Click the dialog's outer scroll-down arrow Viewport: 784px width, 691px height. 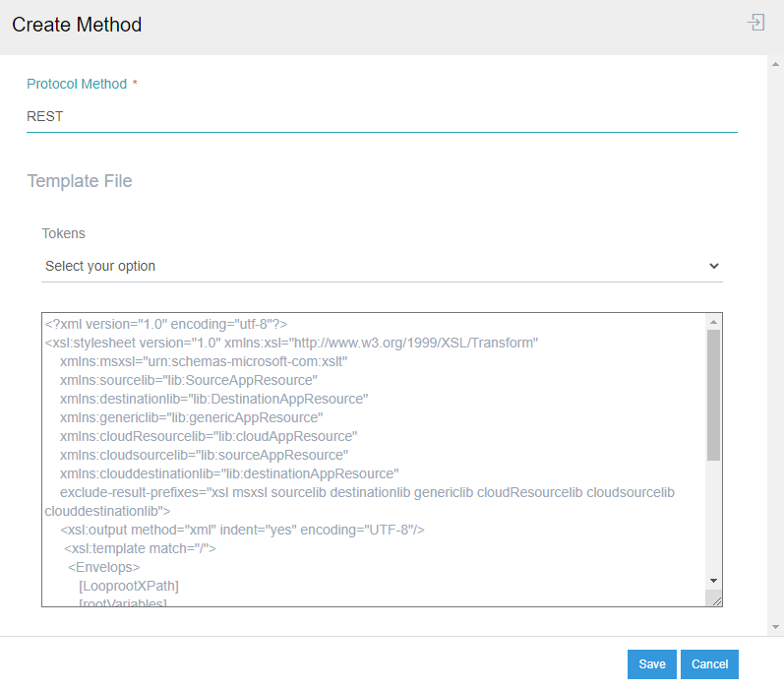coord(776,627)
